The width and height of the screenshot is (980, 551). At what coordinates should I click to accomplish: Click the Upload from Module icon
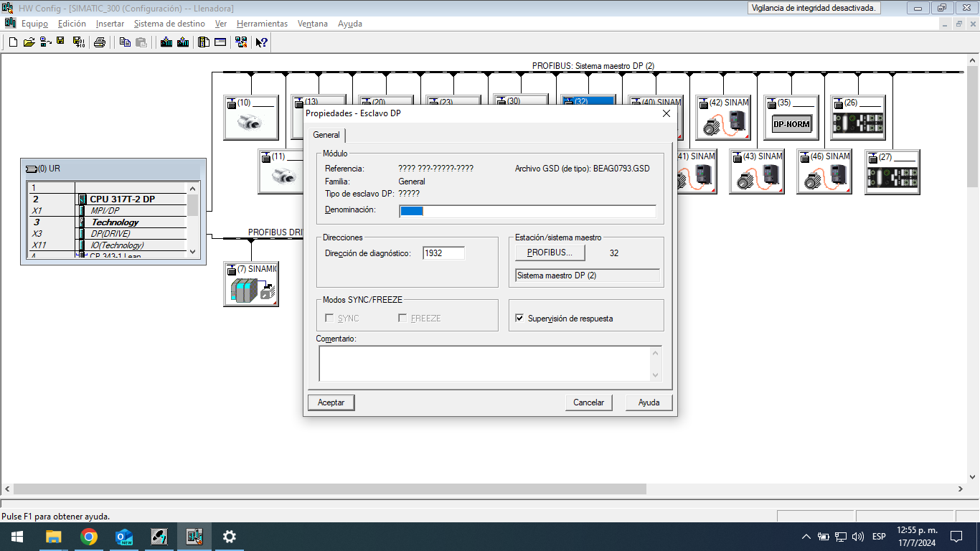coord(183,42)
